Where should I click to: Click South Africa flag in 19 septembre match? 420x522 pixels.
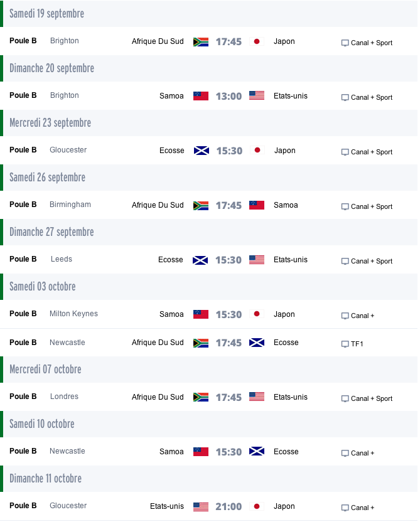coord(201,41)
